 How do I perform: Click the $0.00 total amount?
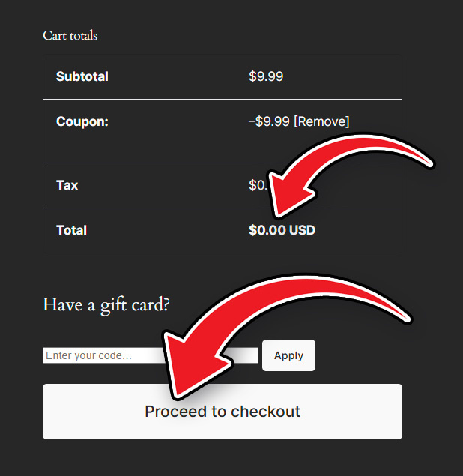click(267, 230)
